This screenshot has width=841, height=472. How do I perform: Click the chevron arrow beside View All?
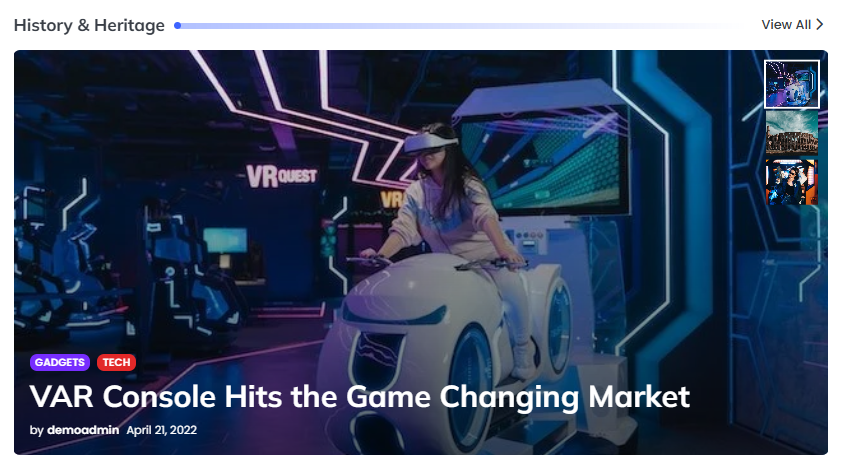point(820,25)
